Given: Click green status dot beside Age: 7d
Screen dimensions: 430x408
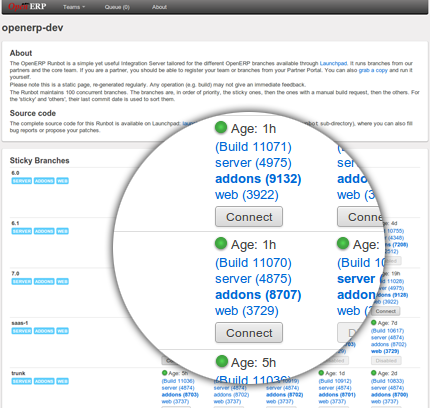Looking at the screenshot, I should pyautogui.click(x=374, y=323).
